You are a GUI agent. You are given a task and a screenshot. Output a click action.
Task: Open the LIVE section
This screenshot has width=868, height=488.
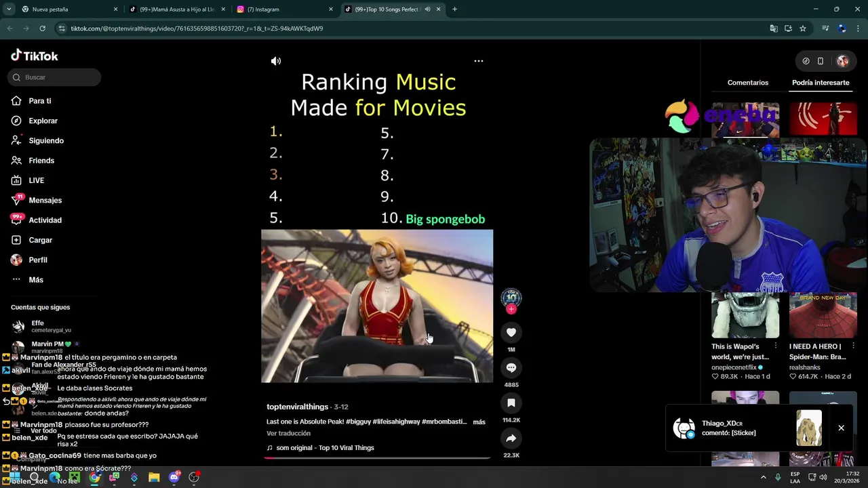[x=36, y=180]
